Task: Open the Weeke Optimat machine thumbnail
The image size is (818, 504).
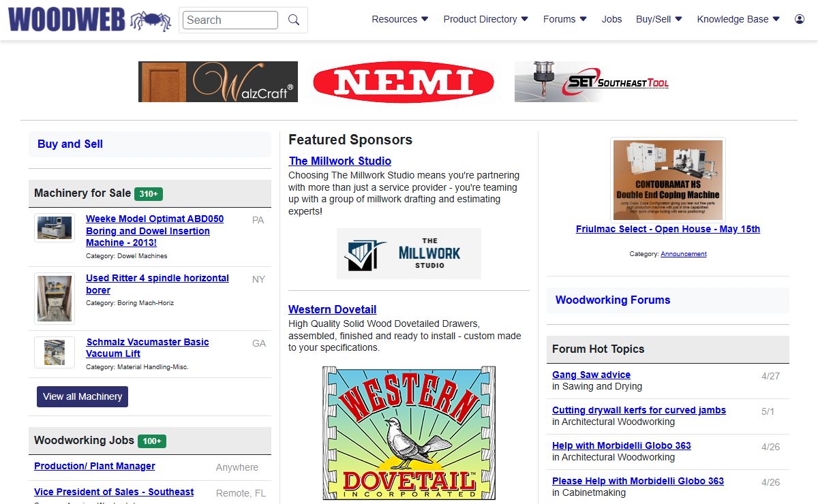Action: tap(55, 228)
